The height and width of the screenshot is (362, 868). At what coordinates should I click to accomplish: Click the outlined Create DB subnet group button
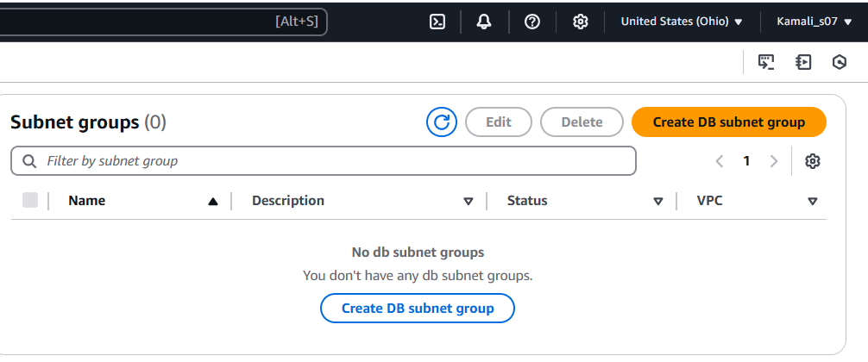[418, 308]
